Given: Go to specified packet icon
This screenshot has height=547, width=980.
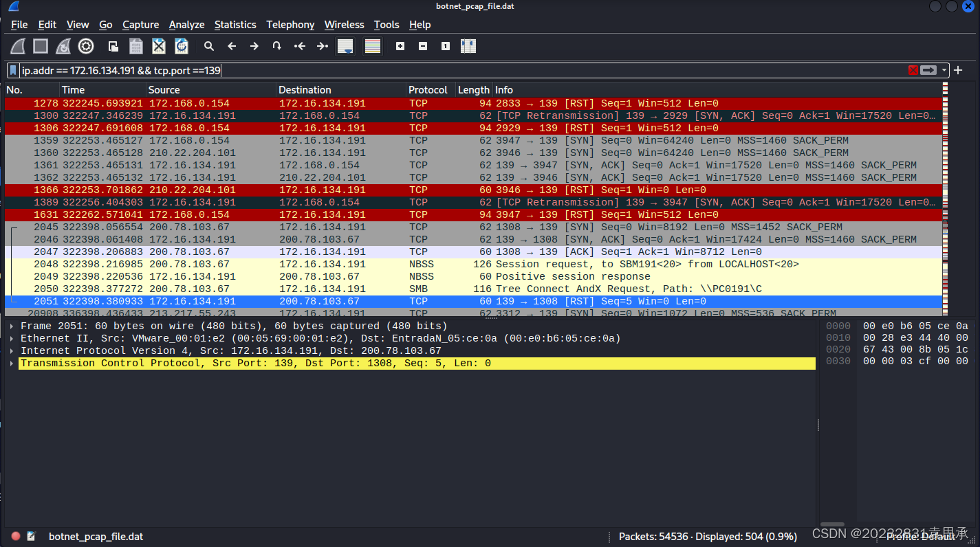Looking at the screenshot, I should [x=276, y=46].
